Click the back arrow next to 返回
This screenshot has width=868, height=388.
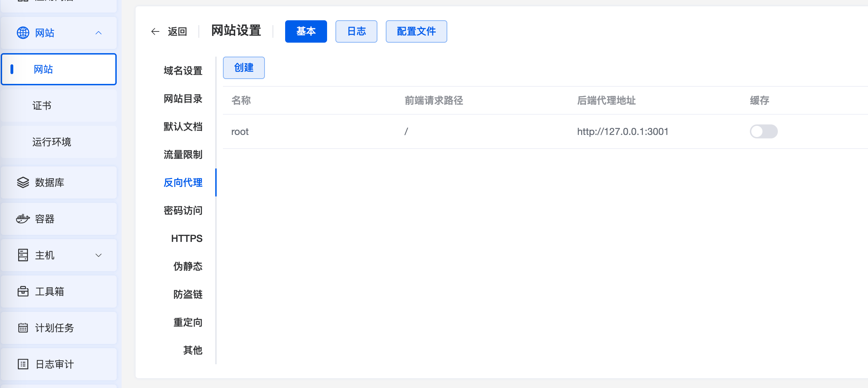point(155,31)
